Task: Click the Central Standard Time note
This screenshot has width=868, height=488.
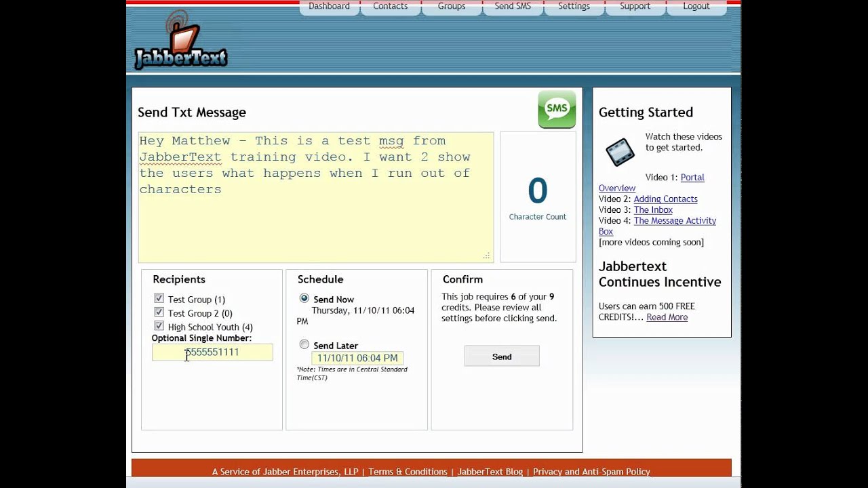Action: tap(352, 373)
